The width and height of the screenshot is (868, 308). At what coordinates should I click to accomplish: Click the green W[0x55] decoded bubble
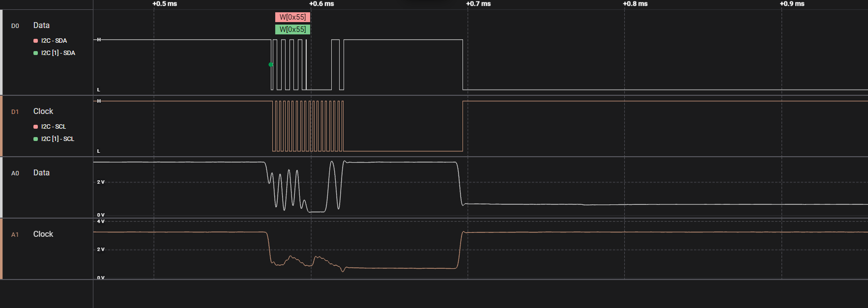tap(292, 29)
